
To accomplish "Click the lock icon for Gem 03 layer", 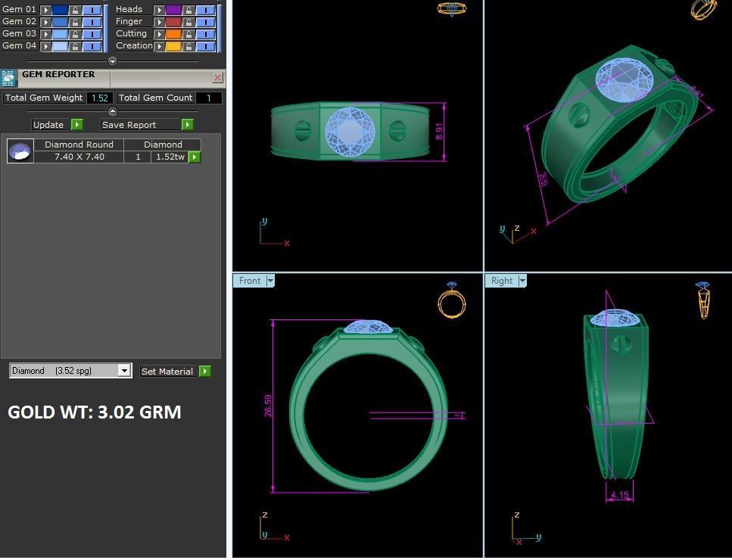I will click(x=75, y=34).
